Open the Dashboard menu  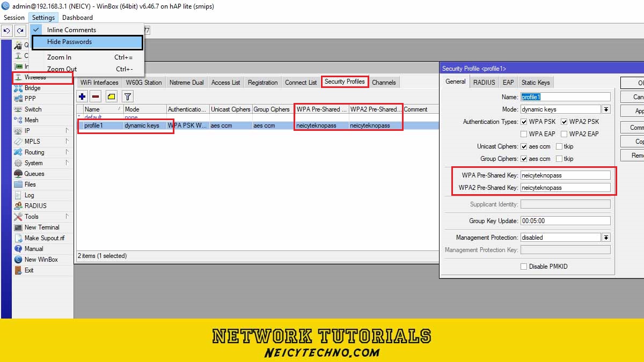pos(77,18)
